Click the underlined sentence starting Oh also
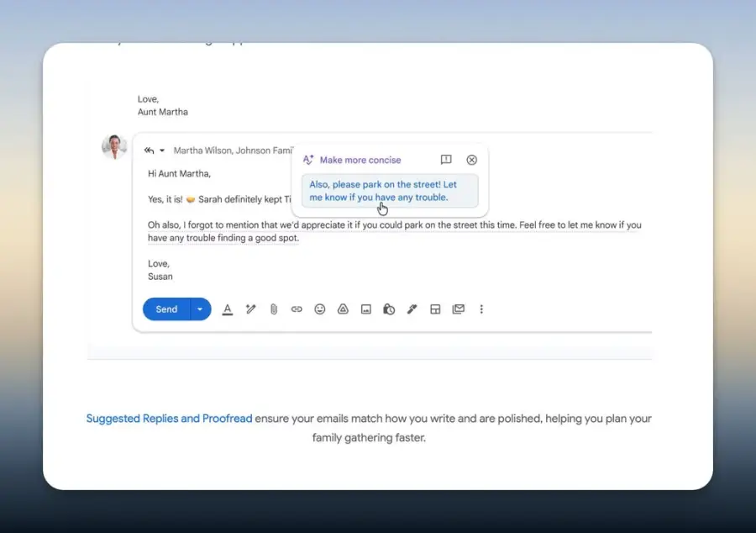Viewport: 756px width, 533px height. pyautogui.click(x=395, y=231)
